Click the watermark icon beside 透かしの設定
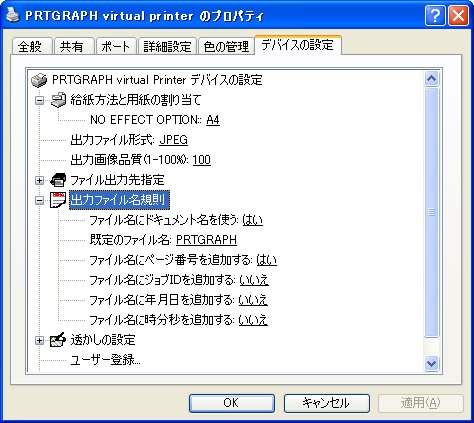This screenshot has width=474, height=423. click(58, 340)
